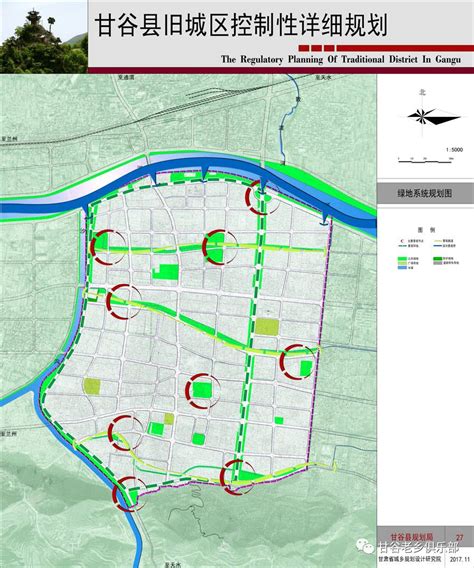Click the dark blue line sample in legend

click(437, 246)
